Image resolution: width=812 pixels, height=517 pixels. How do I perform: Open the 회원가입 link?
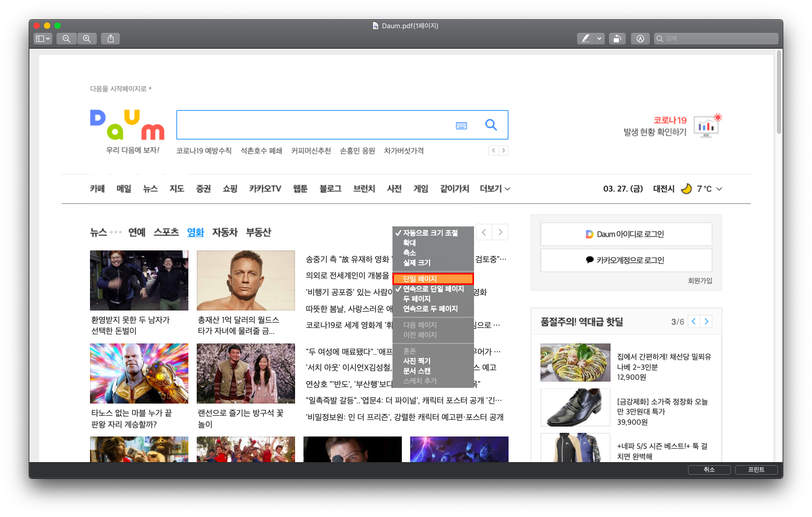coord(700,281)
